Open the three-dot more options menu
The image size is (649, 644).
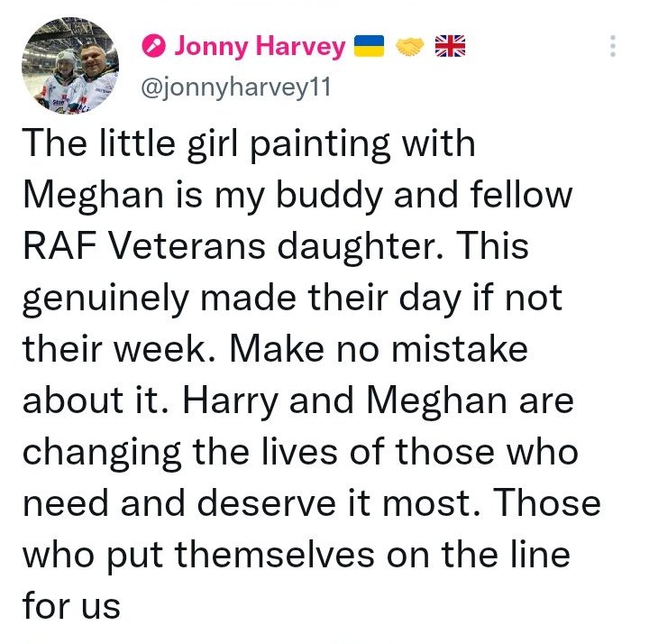pyautogui.click(x=613, y=47)
